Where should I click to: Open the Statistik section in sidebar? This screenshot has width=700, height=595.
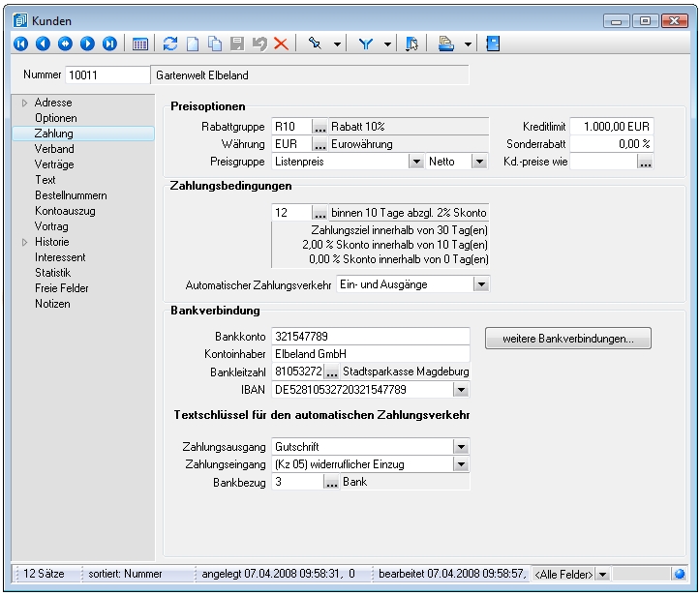pos(54,273)
